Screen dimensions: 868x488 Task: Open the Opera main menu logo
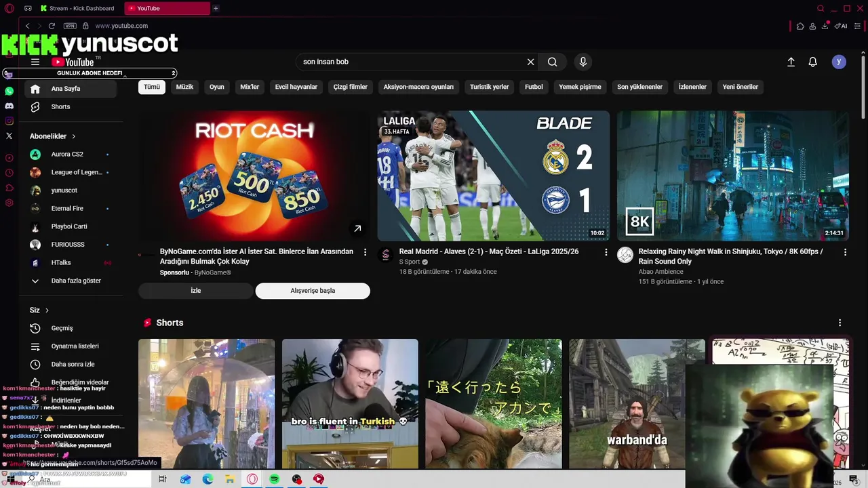coord(9,8)
